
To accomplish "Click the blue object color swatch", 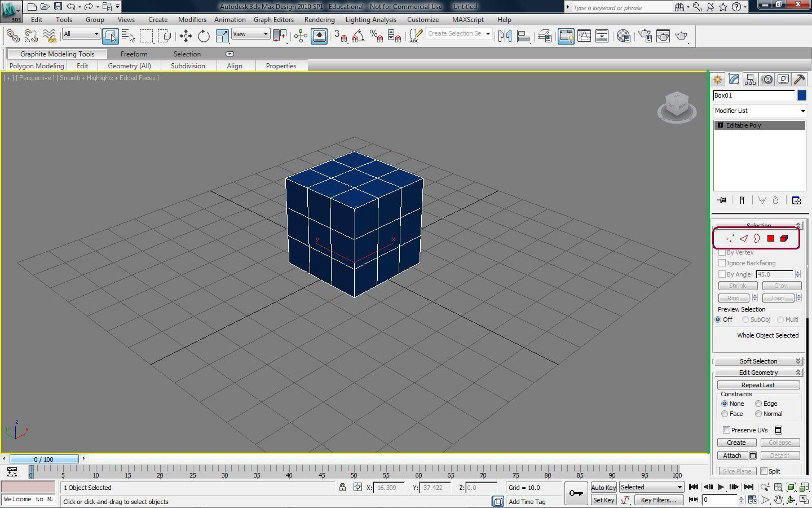I will coord(802,95).
